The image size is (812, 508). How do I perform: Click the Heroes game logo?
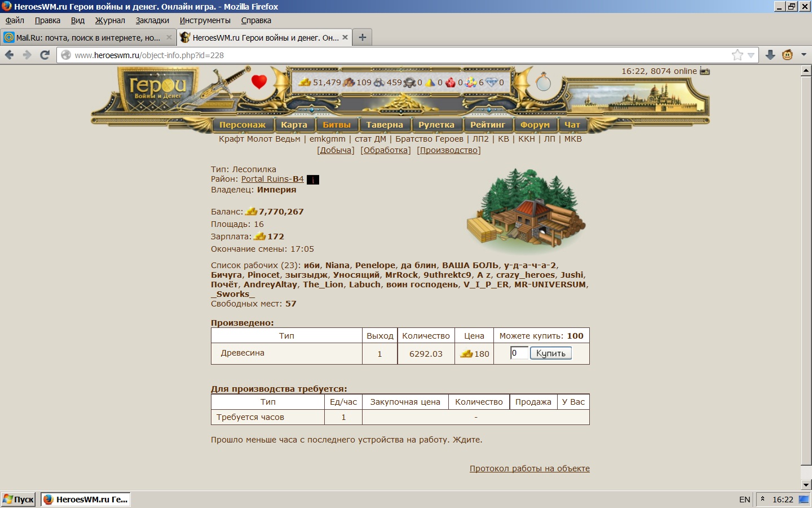coord(157,88)
